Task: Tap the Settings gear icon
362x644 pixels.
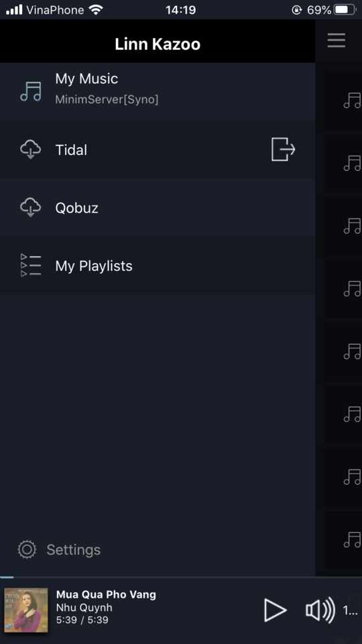Action: click(27, 549)
